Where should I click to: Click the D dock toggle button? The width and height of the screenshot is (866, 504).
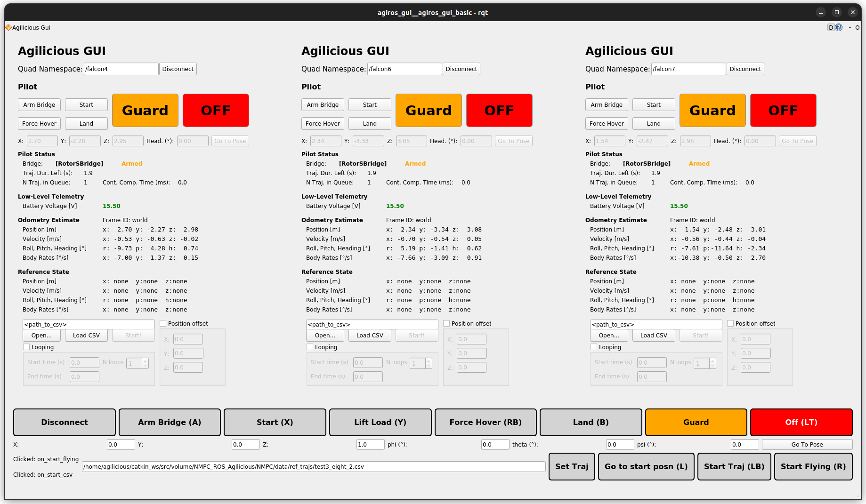[831, 28]
